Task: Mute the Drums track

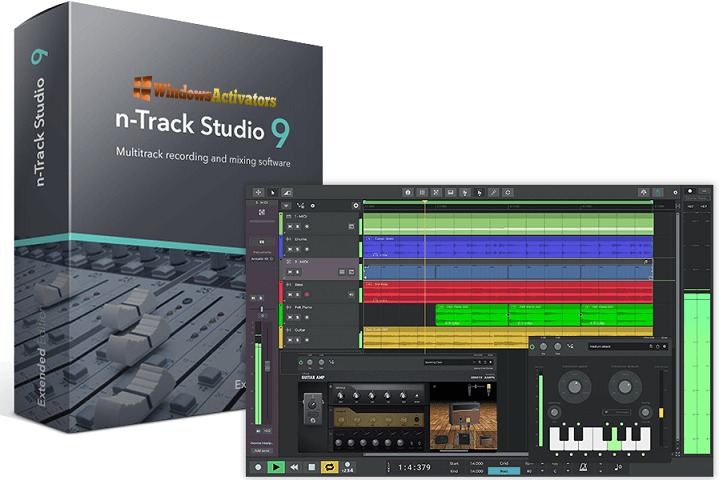Action: [290, 250]
